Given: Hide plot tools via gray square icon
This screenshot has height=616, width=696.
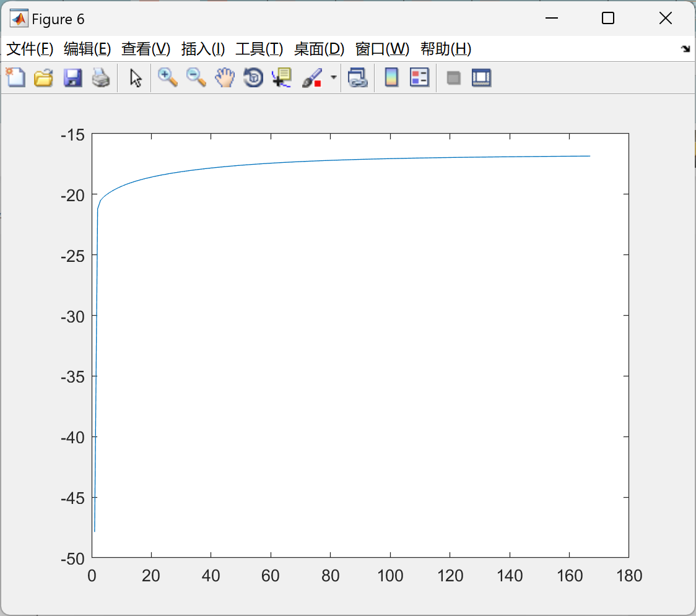Looking at the screenshot, I should point(453,78).
